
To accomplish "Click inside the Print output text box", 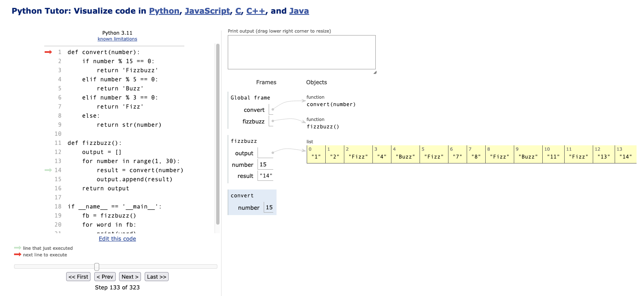I will click(x=302, y=52).
